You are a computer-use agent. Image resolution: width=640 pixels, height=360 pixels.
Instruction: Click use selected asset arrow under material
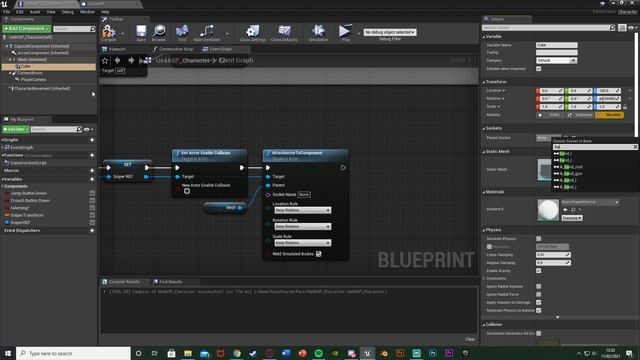[565, 210]
